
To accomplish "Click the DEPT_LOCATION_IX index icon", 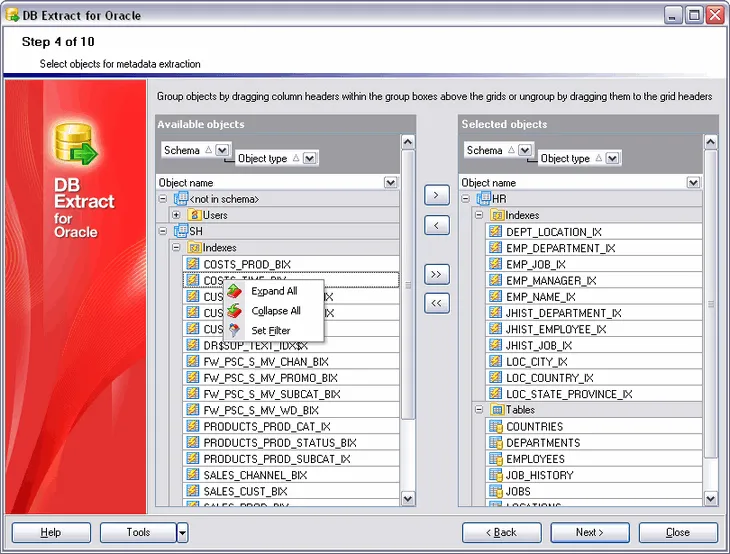I will point(495,231).
